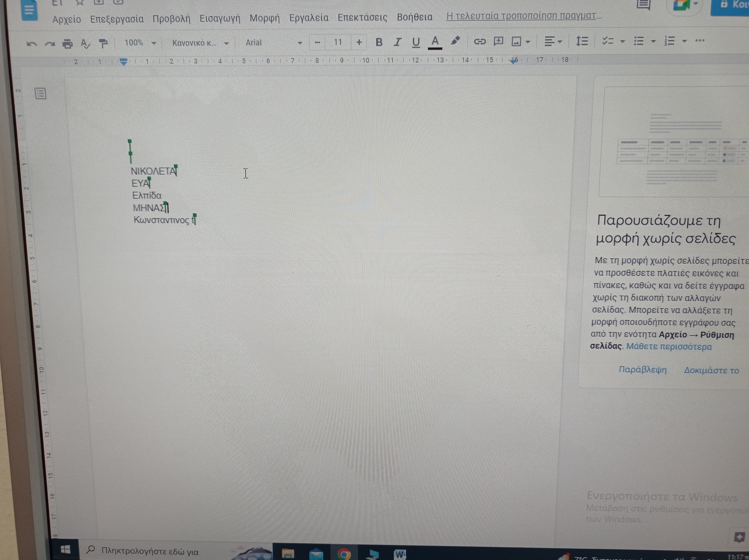Open the highlight color pen icon
Image resolution: width=749 pixels, height=560 pixels.
[x=455, y=41]
